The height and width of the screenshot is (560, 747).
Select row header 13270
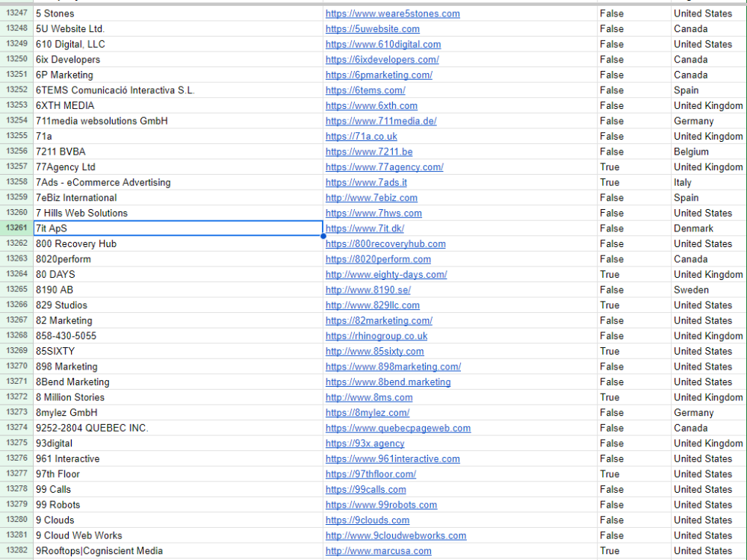pos(16,366)
